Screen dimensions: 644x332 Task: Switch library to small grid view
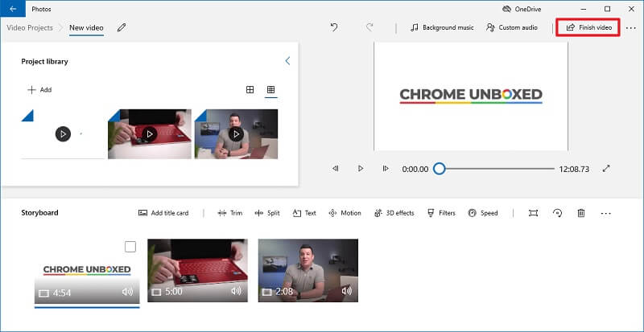tap(270, 89)
